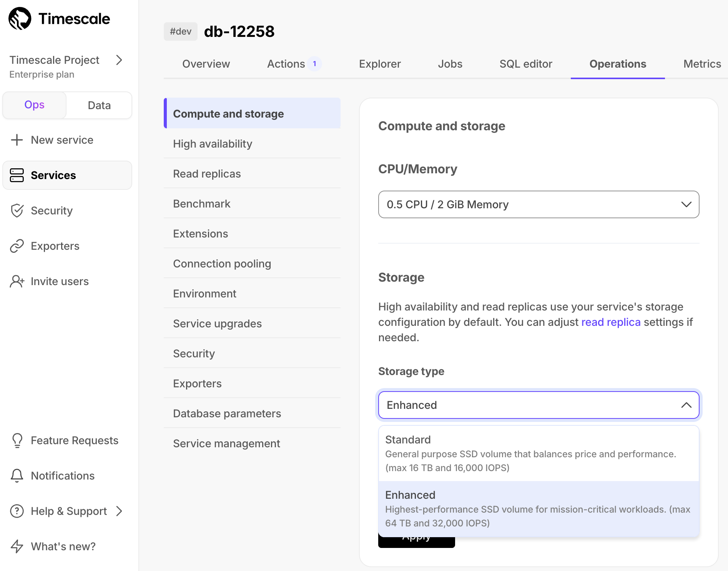Select Compute and storage in operations menu
This screenshot has width=728, height=571.
252,113
